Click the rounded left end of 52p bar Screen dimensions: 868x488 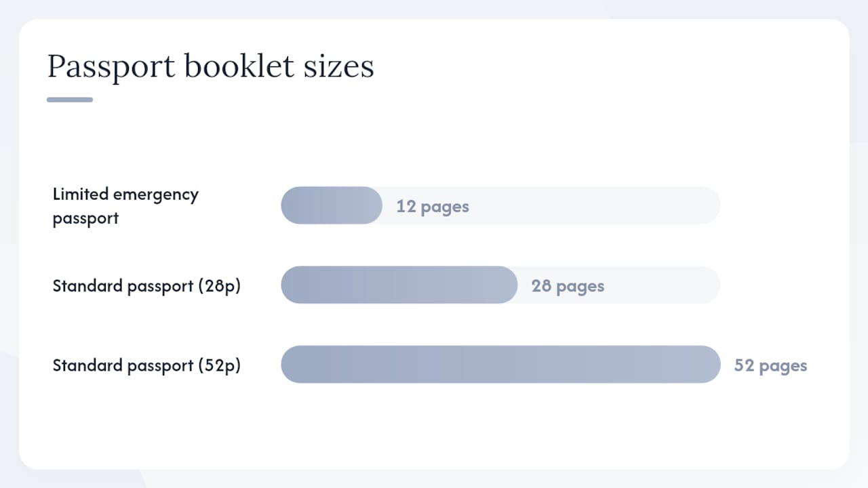coord(291,365)
